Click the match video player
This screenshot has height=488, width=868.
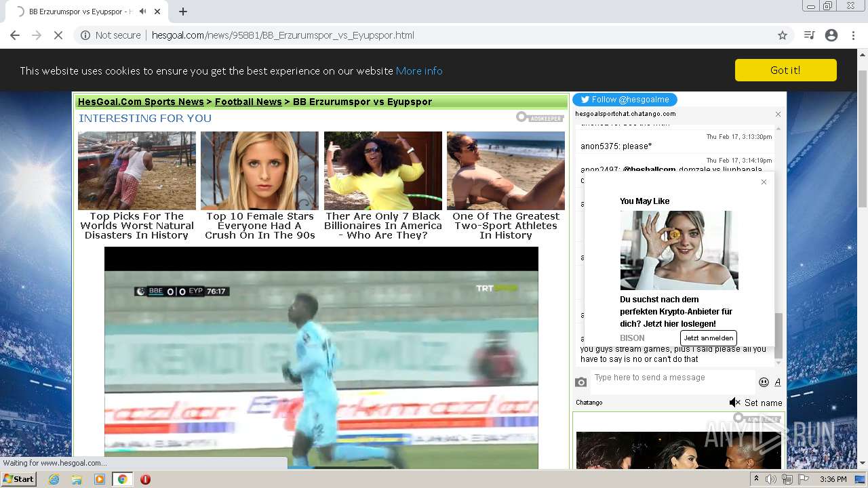tap(321, 358)
